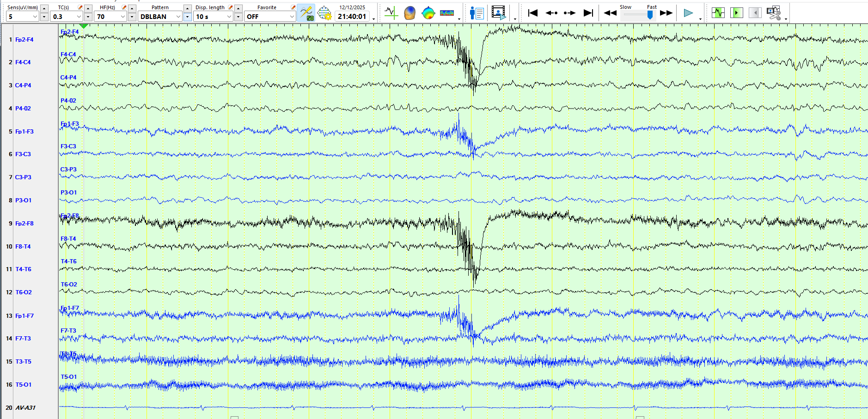Image resolution: width=868 pixels, height=419 pixels.
Task: Expand the options arrow beside the play button
Action: click(x=700, y=18)
